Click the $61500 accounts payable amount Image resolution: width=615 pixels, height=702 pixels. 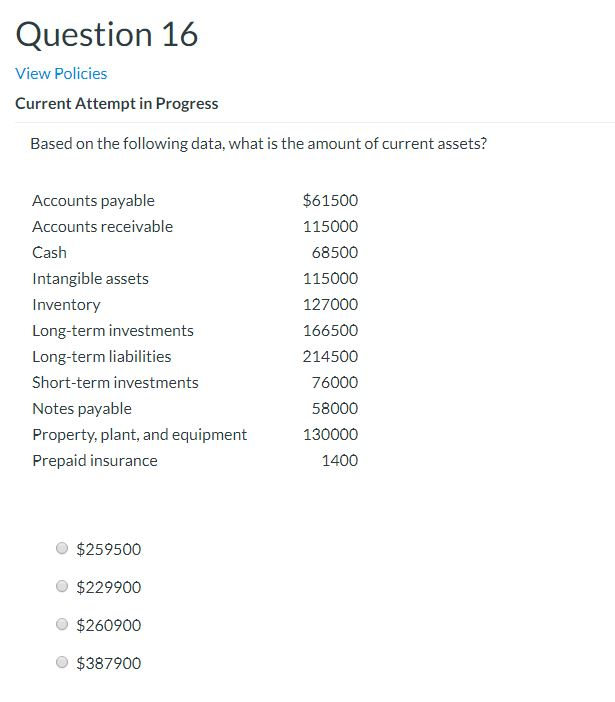330,200
